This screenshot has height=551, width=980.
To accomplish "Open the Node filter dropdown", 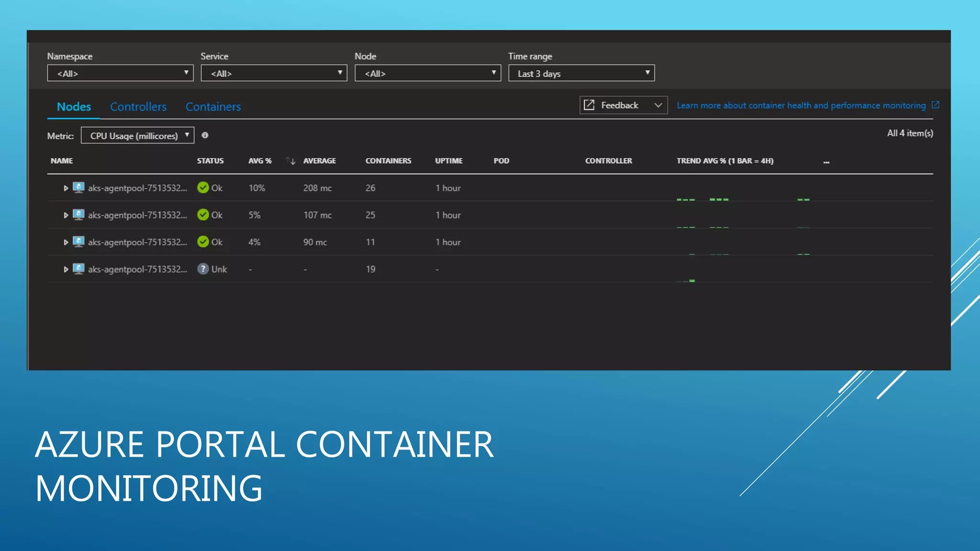I will pos(428,73).
